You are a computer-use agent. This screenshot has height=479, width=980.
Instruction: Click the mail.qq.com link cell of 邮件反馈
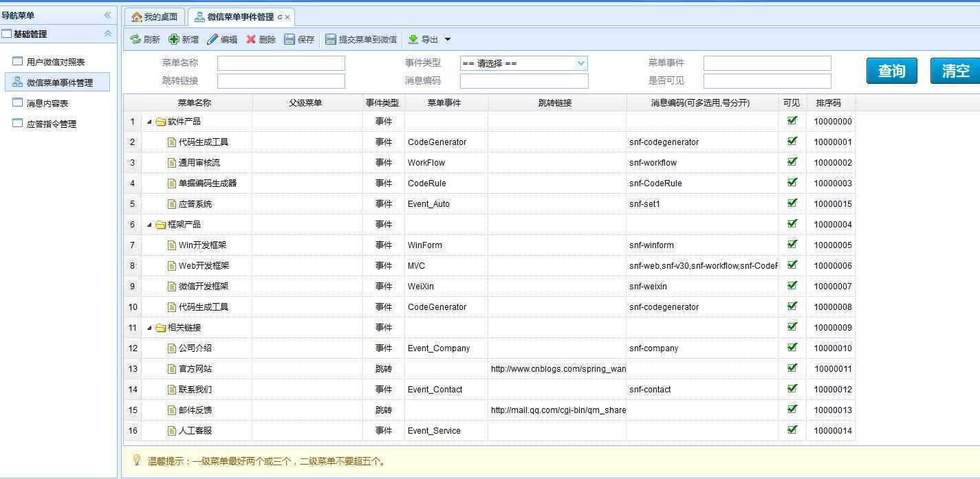558,410
